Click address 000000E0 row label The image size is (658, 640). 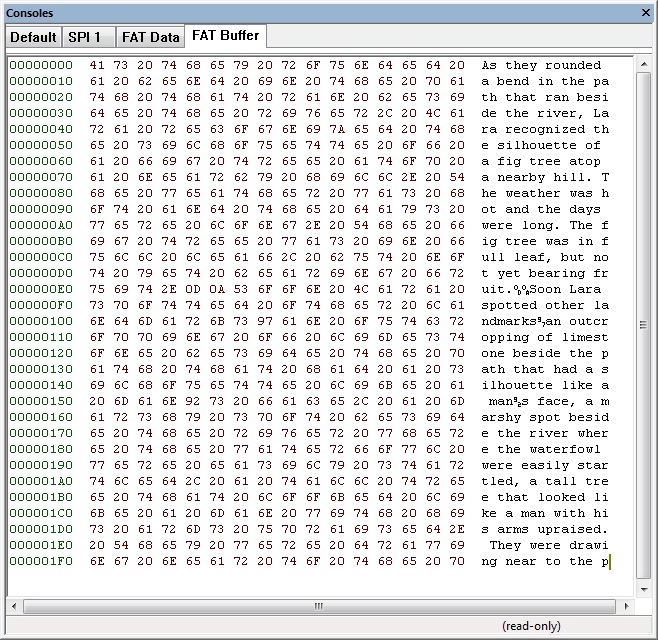click(x=41, y=289)
